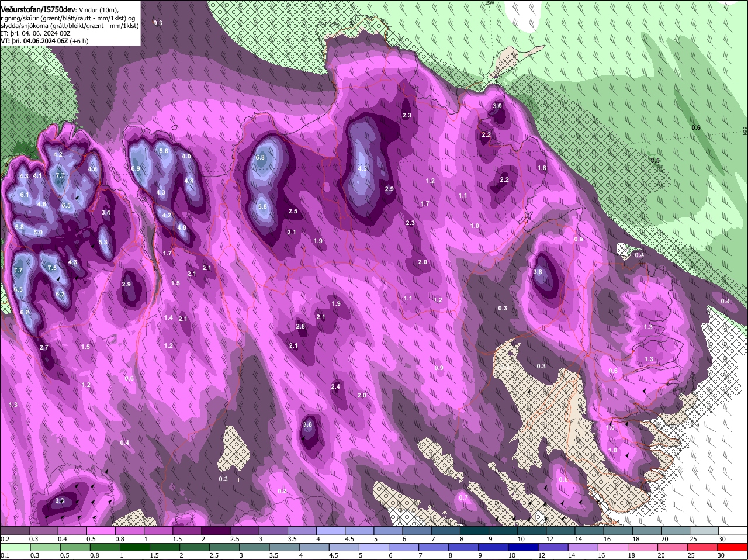Select the top legend swatch labeled 16

click(618, 530)
